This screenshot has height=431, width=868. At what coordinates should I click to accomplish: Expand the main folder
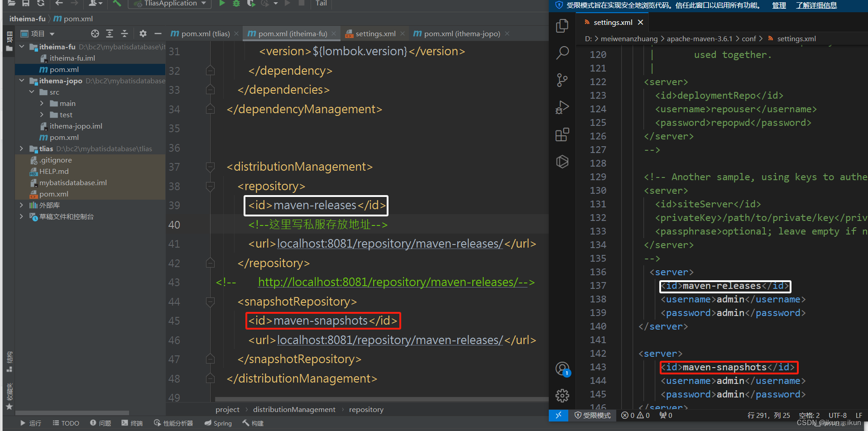click(x=42, y=103)
